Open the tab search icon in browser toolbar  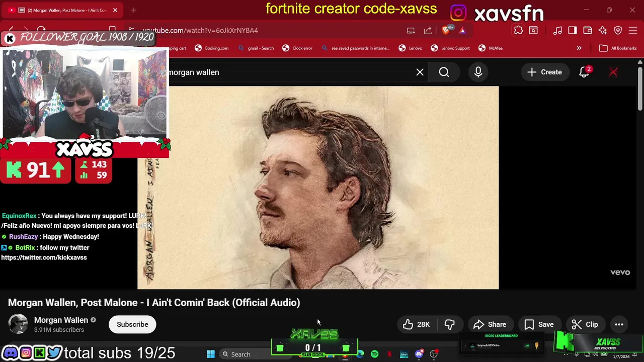click(533, 30)
